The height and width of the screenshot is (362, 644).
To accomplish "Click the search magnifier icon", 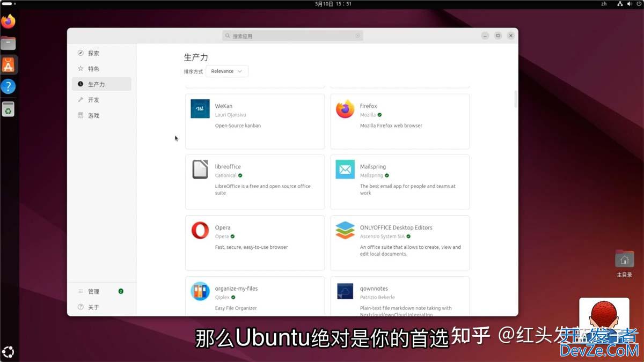I will [x=228, y=36].
